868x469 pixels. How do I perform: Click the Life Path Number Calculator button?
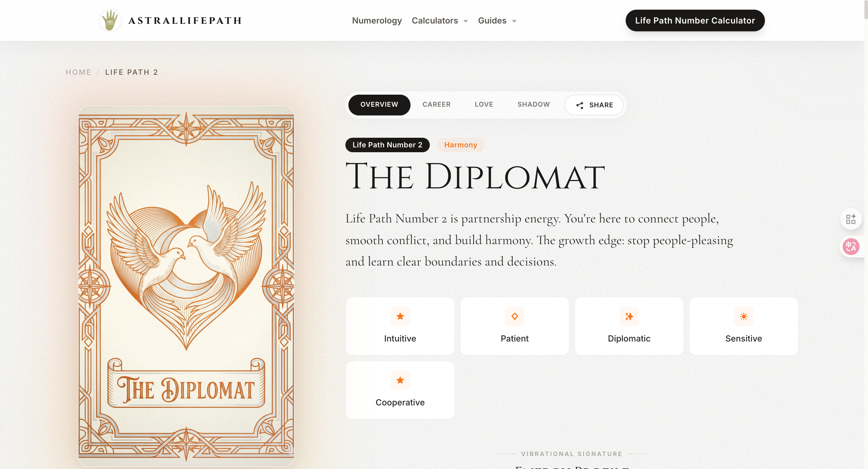(695, 20)
